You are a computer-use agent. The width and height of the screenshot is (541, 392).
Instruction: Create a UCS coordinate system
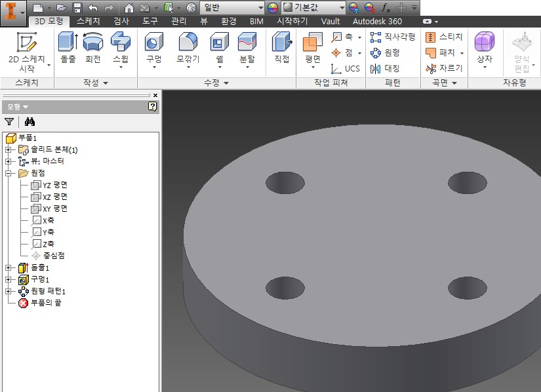[x=346, y=69]
